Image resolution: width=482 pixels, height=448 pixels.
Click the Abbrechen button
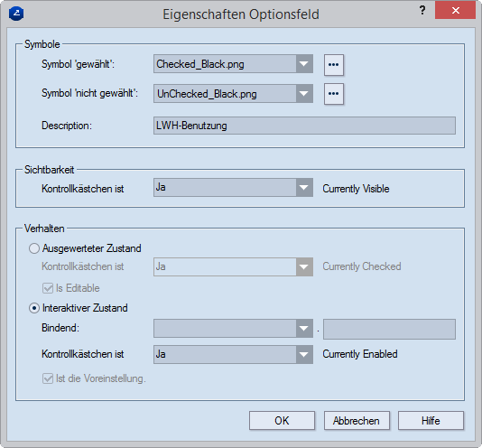click(x=357, y=421)
